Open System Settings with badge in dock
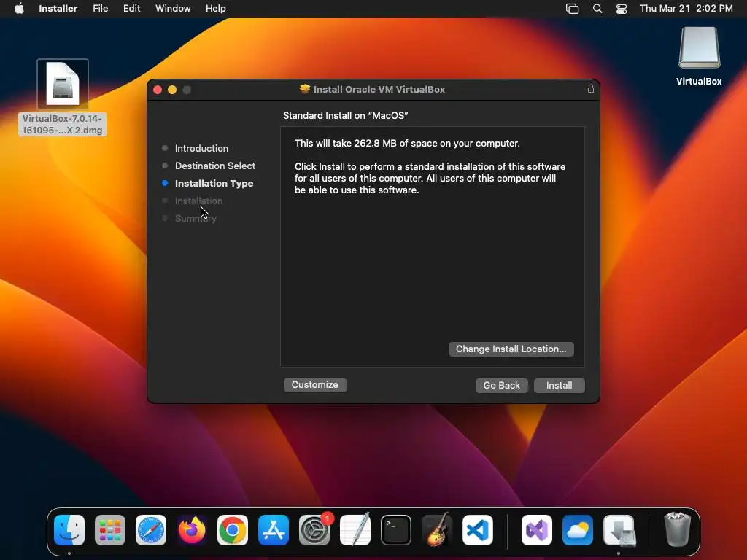 (314, 530)
